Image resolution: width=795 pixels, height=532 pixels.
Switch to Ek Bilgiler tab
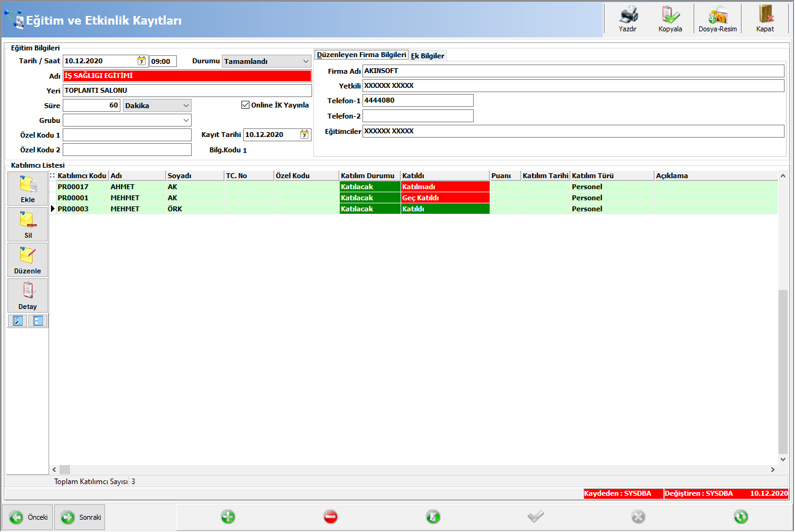pyautogui.click(x=428, y=56)
